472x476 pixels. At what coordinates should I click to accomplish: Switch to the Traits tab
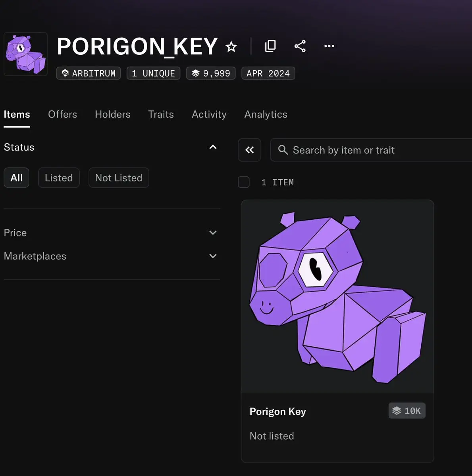(x=161, y=114)
